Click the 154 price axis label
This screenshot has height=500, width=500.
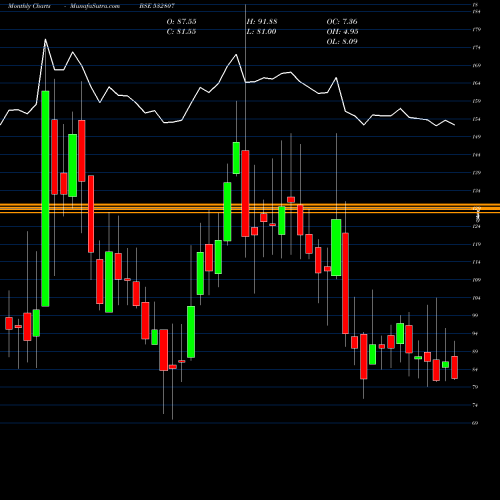click(x=477, y=119)
